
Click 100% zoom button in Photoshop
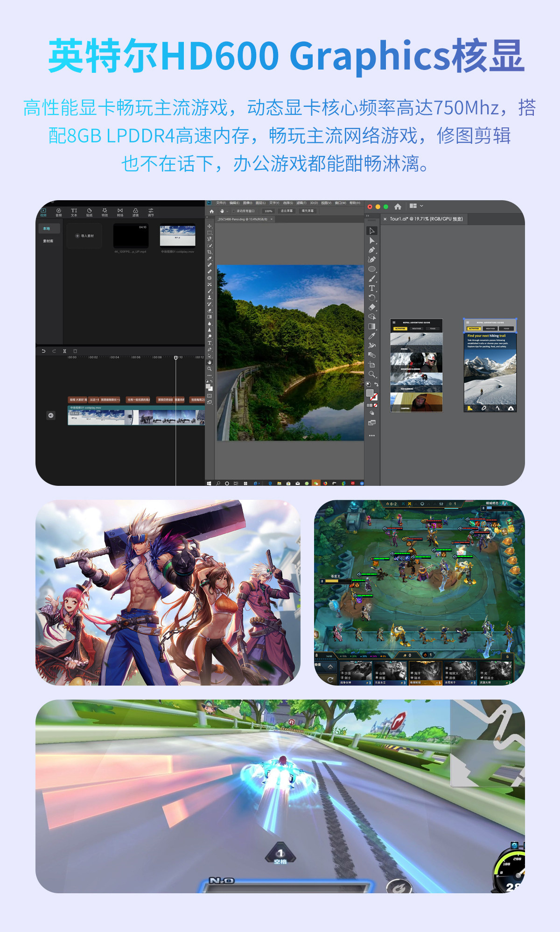(268, 211)
